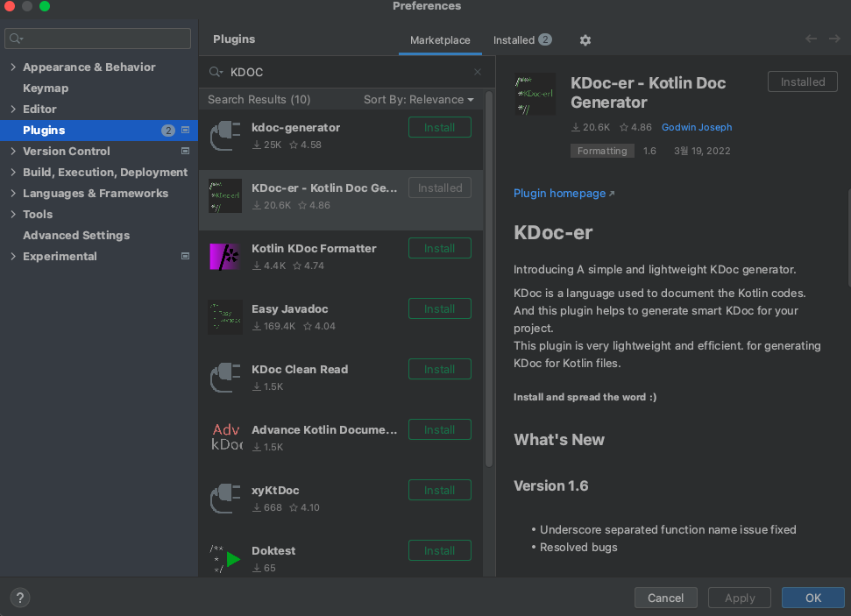Select the kdoc-generator result row title

point(295,128)
